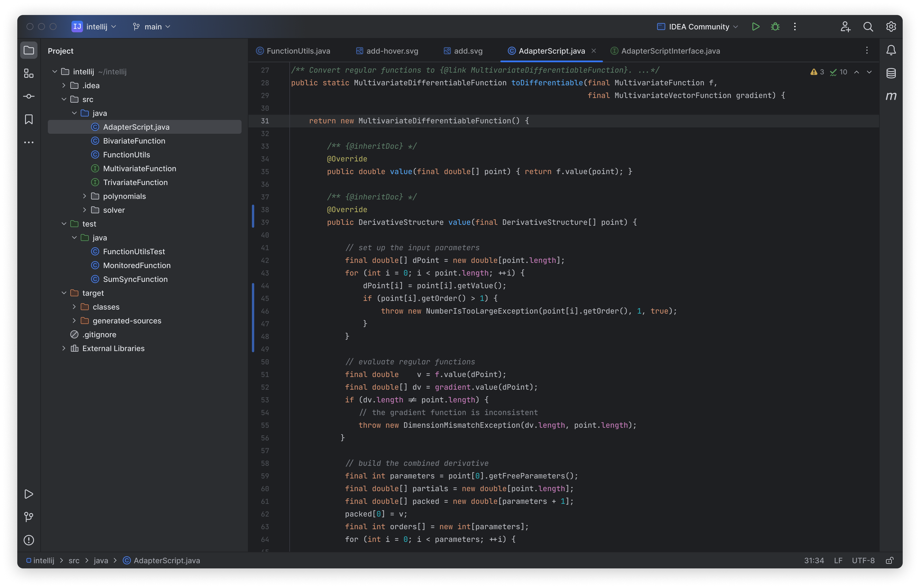Select MonitoredFunction in project tree
Image resolution: width=920 pixels, height=588 pixels.
[x=136, y=265]
